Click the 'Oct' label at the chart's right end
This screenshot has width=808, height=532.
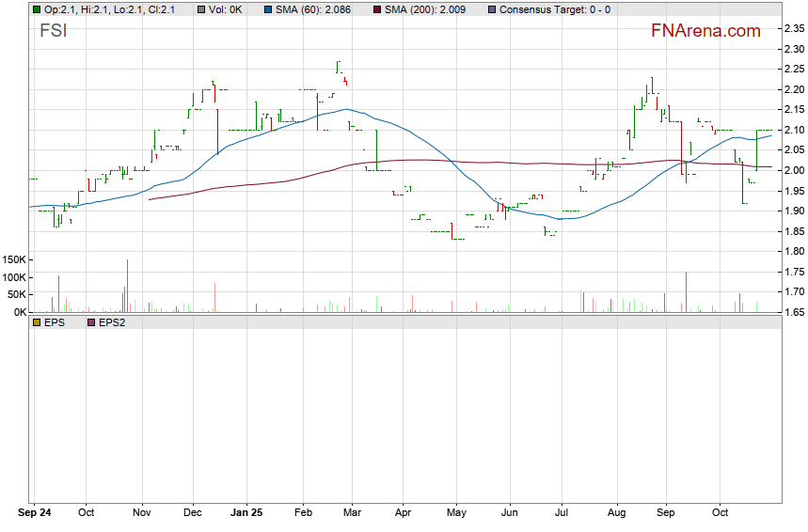tap(721, 514)
